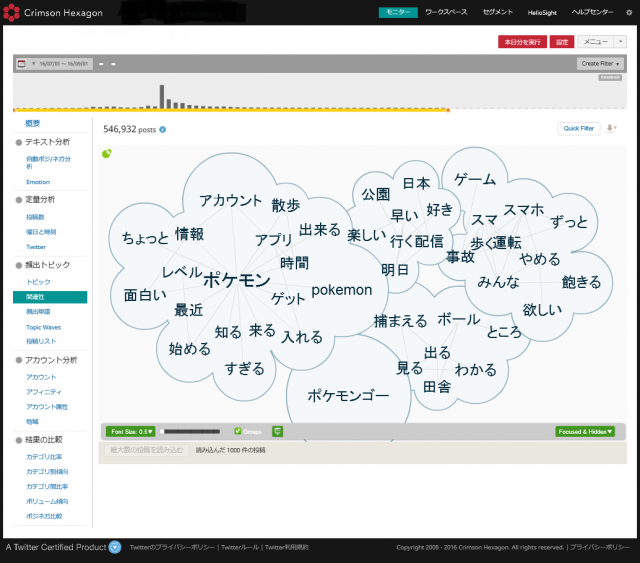Open the gear settings icon in the top bar
This screenshot has height=563, width=640.
point(629,13)
